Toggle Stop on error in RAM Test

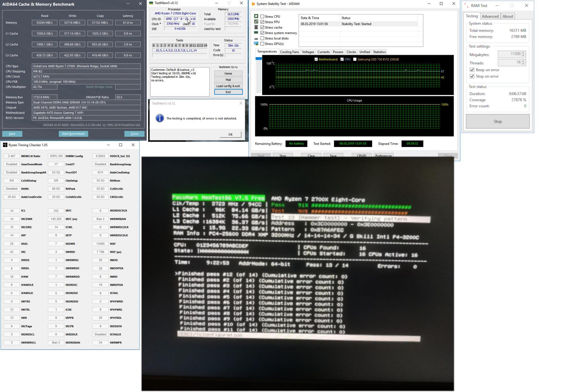(x=472, y=76)
